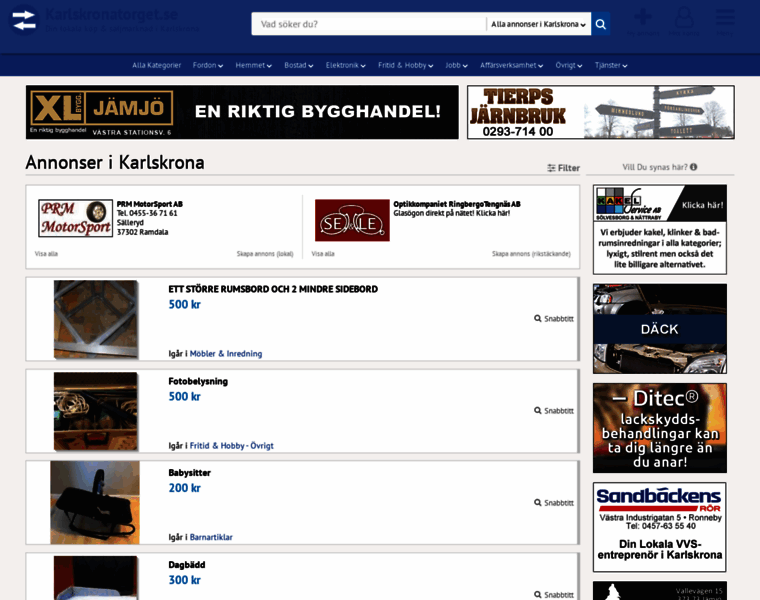Click Visa alla under Optikkompaniet

(323, 254)
